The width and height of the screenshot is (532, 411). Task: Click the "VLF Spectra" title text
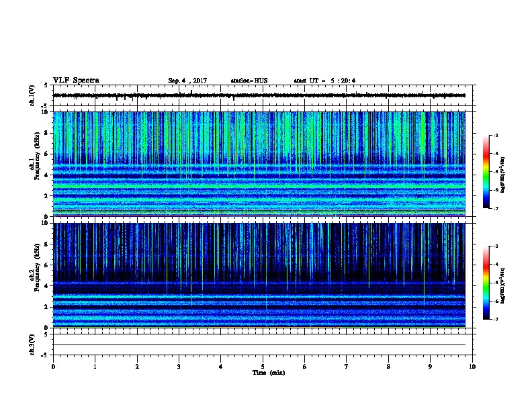[x=76, y=81]
